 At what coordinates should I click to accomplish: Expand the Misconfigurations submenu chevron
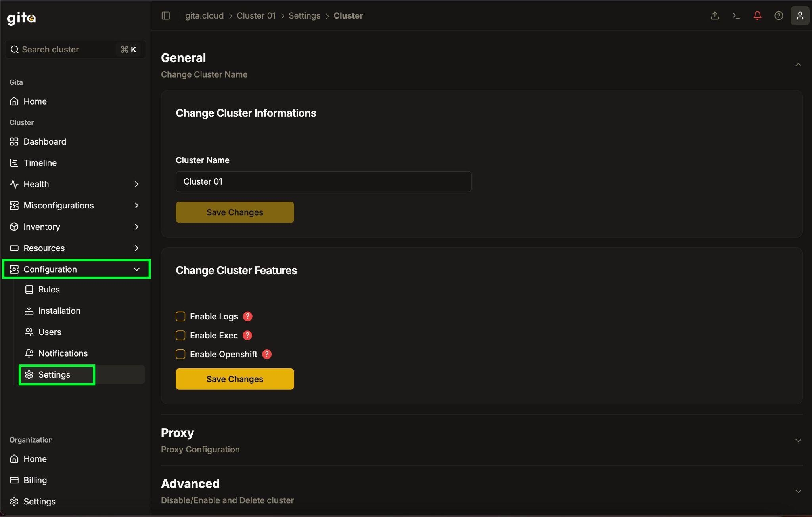[136, 206]
